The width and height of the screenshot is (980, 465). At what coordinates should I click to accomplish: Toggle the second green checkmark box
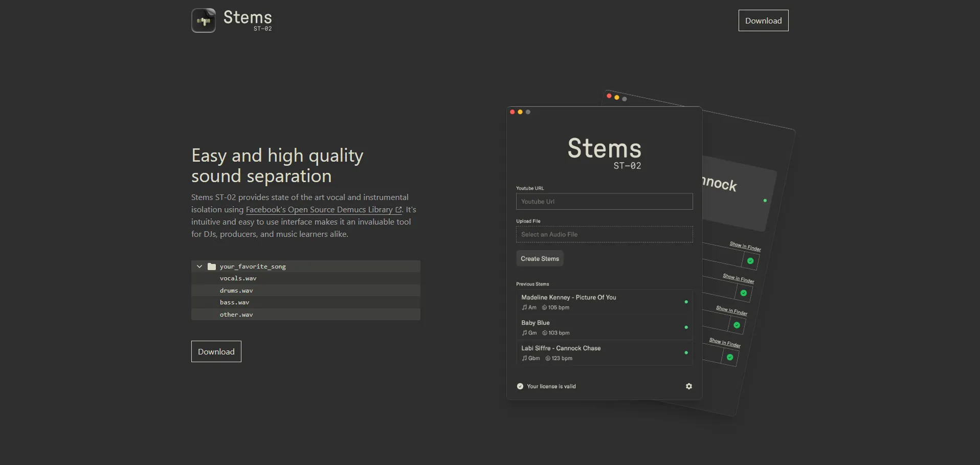click(x=744, y=293)
